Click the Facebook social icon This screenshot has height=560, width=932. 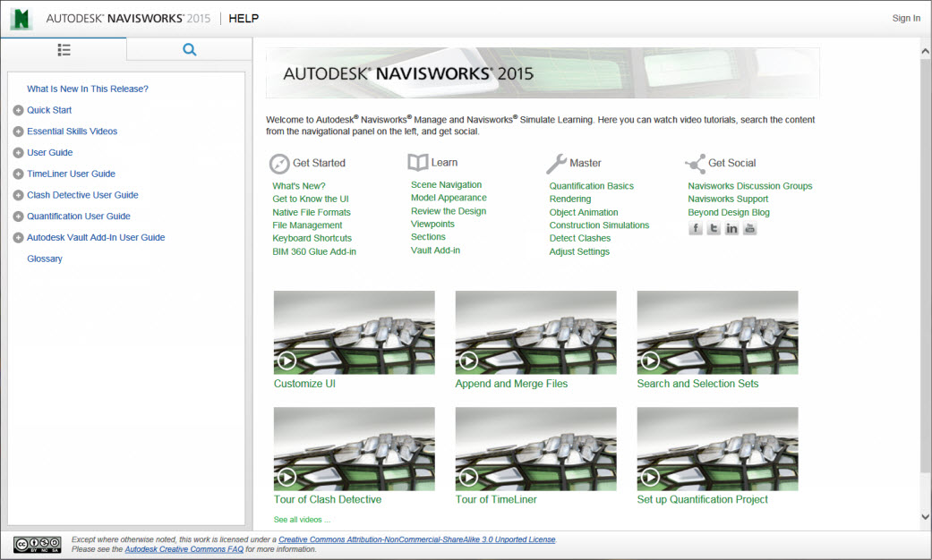(x=696, y=228)
